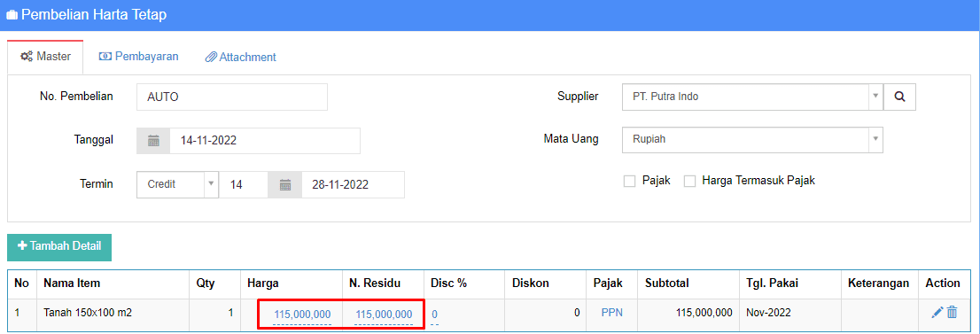Click the Tanggal date field 14-11-2022
The image size is (980, 334).
(x=265, y=141)
